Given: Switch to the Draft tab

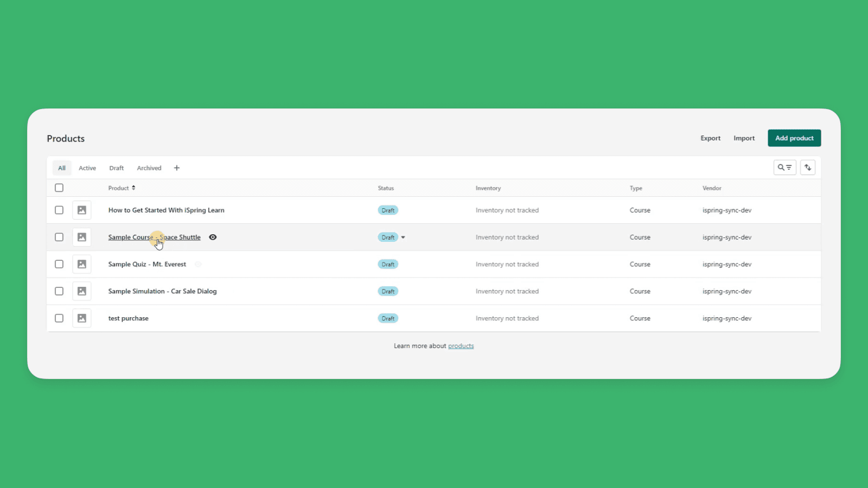Looking at the screenshot, I should (x=116, y=168).
